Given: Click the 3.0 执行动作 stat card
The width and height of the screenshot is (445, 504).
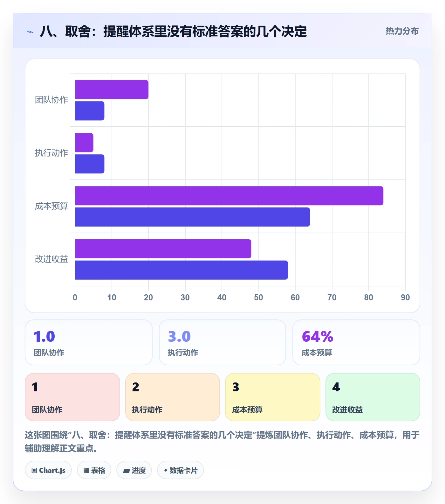Looking at the screenshot, I should (222, 342).
